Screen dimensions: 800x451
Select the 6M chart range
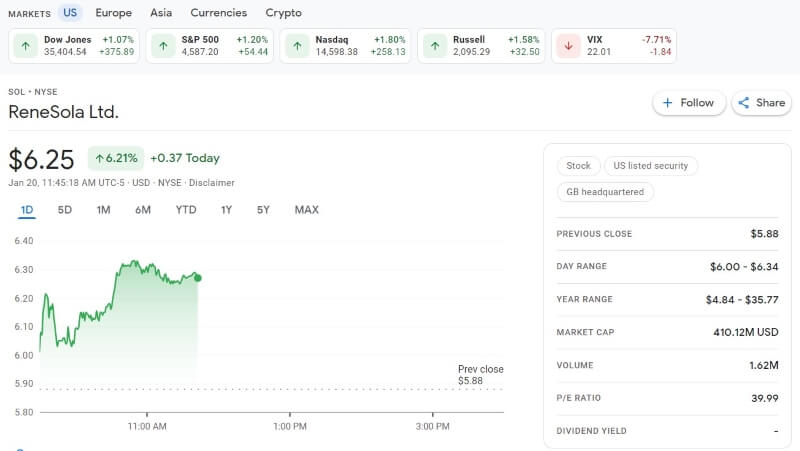(143, 210)
